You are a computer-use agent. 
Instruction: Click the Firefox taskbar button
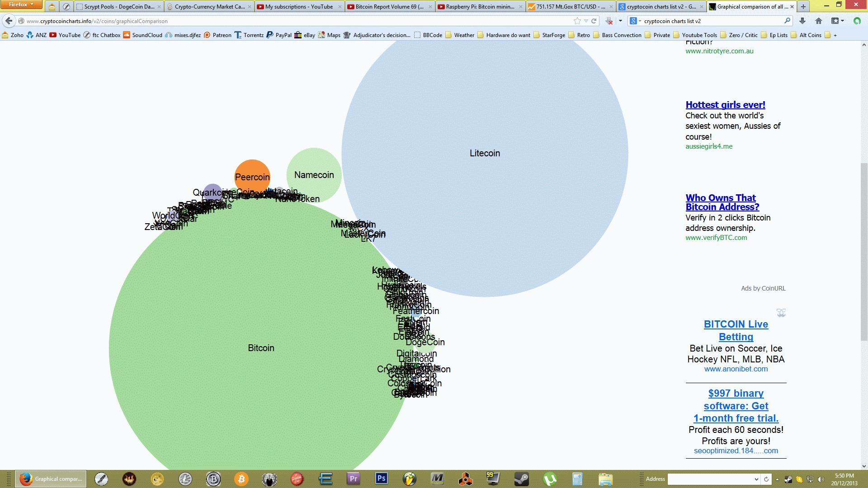(51, 479)
